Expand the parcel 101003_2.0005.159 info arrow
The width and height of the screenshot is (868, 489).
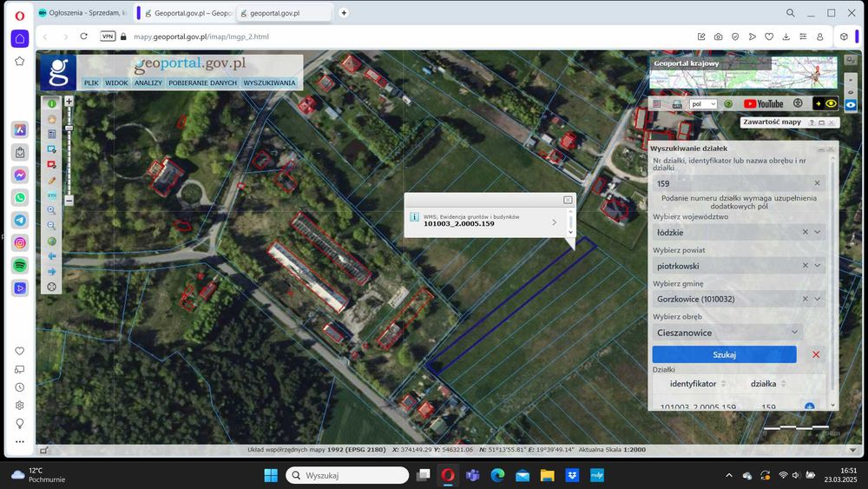[x=554, y=222]
